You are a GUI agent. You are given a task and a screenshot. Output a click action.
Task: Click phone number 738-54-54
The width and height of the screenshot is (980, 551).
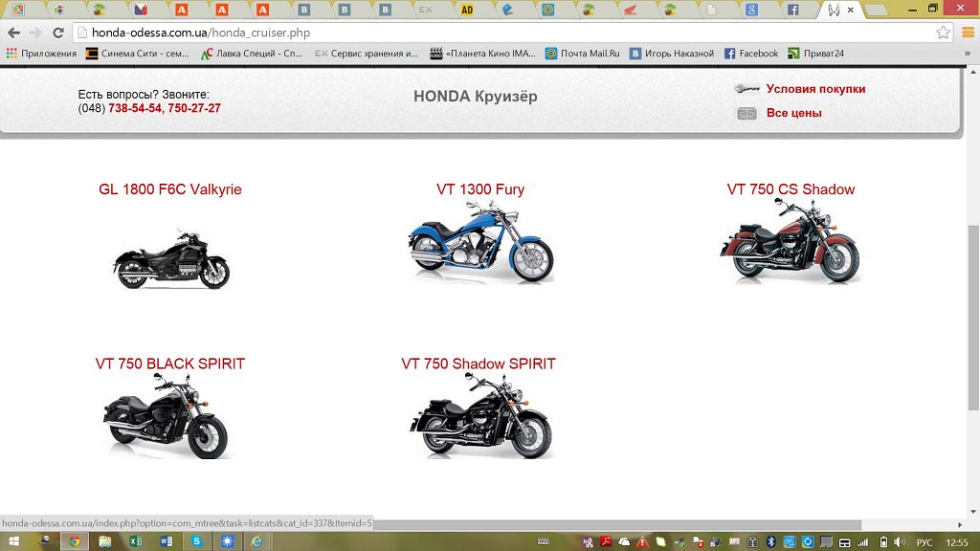coord(134,108)
